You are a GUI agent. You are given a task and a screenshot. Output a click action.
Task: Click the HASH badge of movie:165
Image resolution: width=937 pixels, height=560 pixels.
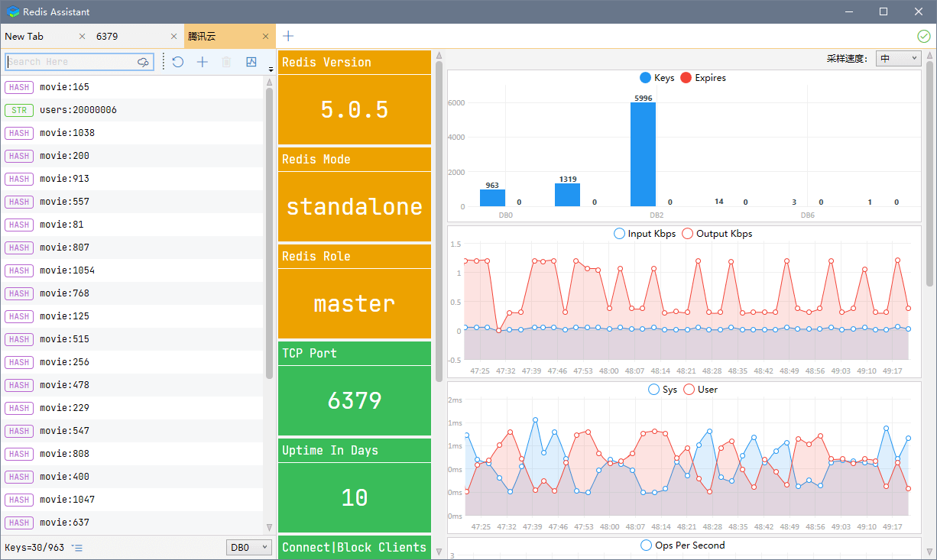(19, 87)
